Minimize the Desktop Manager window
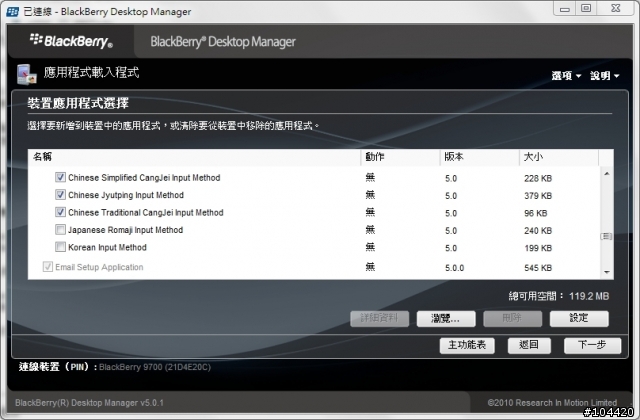640x420 pixels. [x=564, y=9]
